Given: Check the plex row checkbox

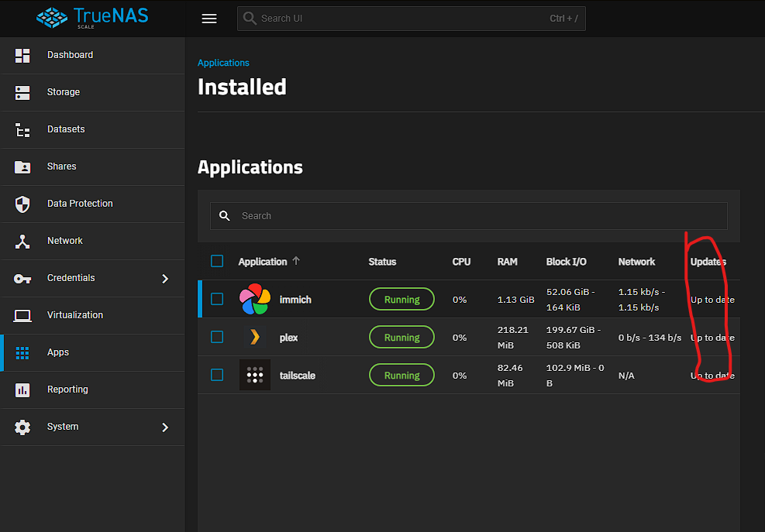Looking at the screenshot, I should [217, 337].
